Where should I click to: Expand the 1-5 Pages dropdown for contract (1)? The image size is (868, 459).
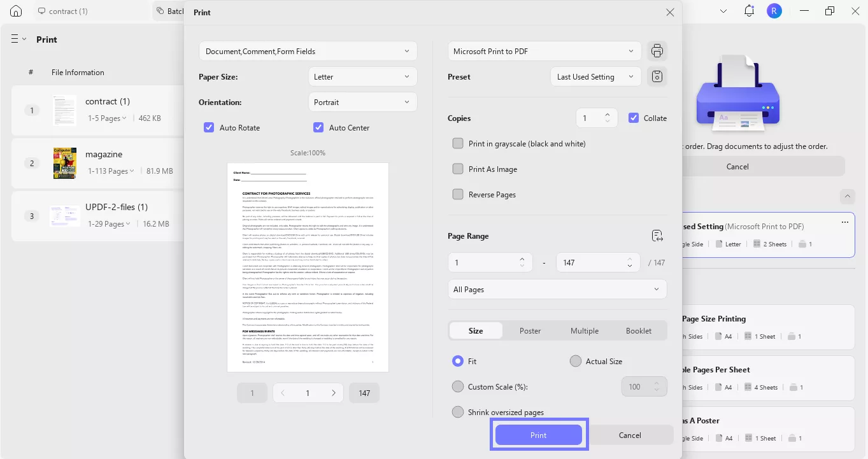(107, 118)
